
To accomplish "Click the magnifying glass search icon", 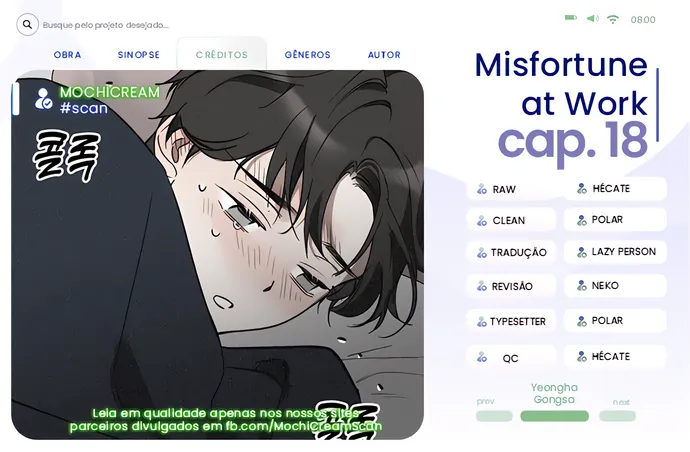I will [x=27, y=25].
